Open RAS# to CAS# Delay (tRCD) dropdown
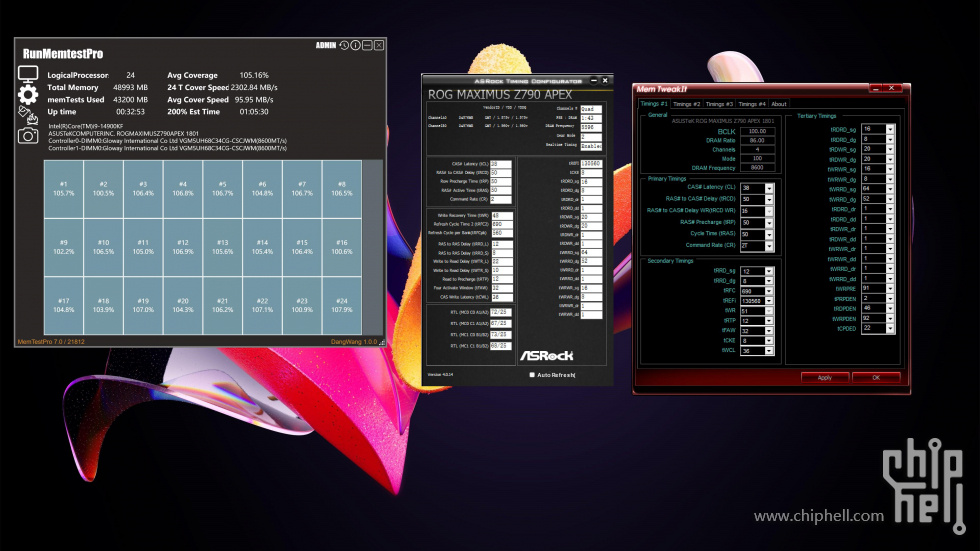The height and width of the screenshot is (551, 980). point(769,199)
